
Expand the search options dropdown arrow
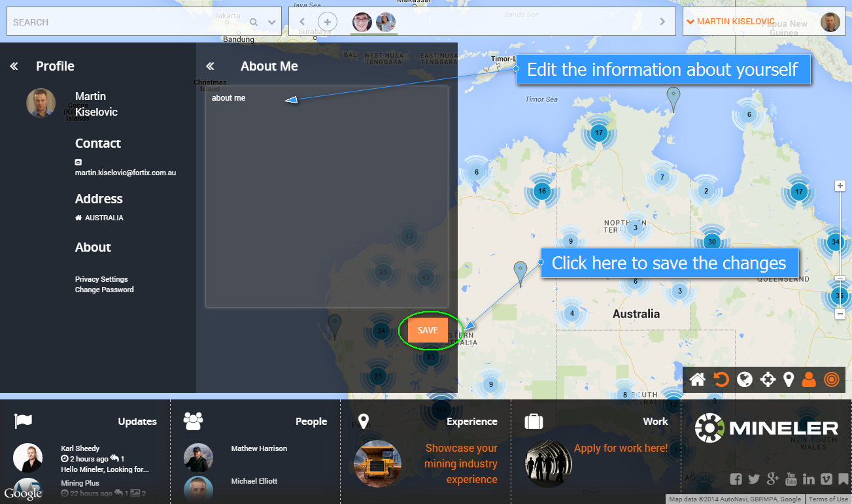[x=272, y=22]
